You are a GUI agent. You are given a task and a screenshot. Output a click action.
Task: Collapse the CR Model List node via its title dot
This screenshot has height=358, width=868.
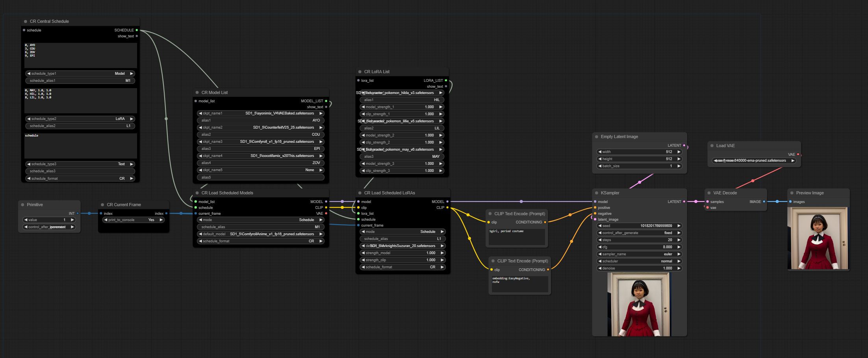click(x=197, y=93)
